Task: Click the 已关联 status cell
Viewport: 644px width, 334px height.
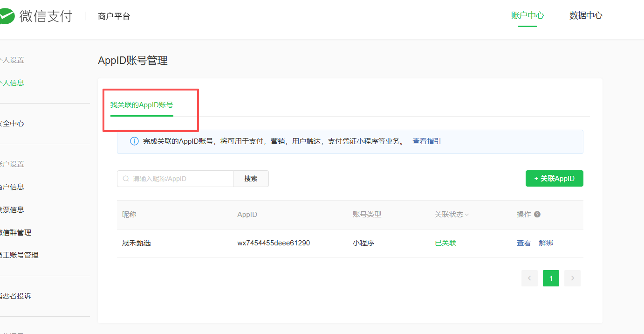Action: [445, 243]
